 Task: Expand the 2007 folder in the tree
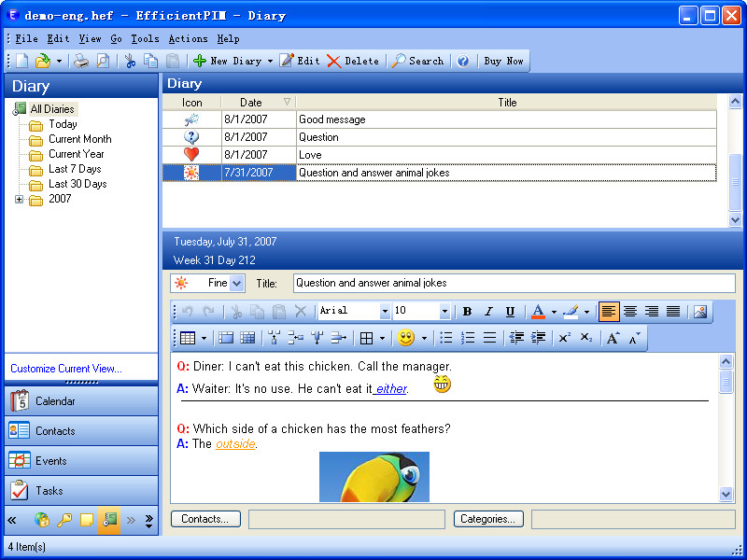(19, 199)
